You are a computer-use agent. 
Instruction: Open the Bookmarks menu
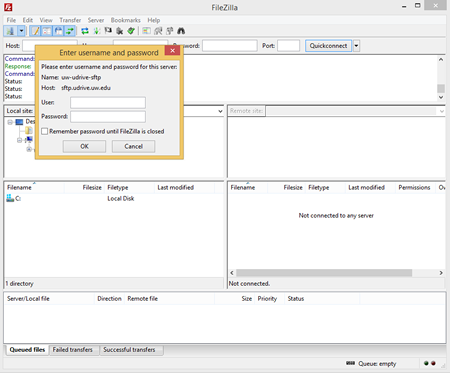tap(126, 20)
